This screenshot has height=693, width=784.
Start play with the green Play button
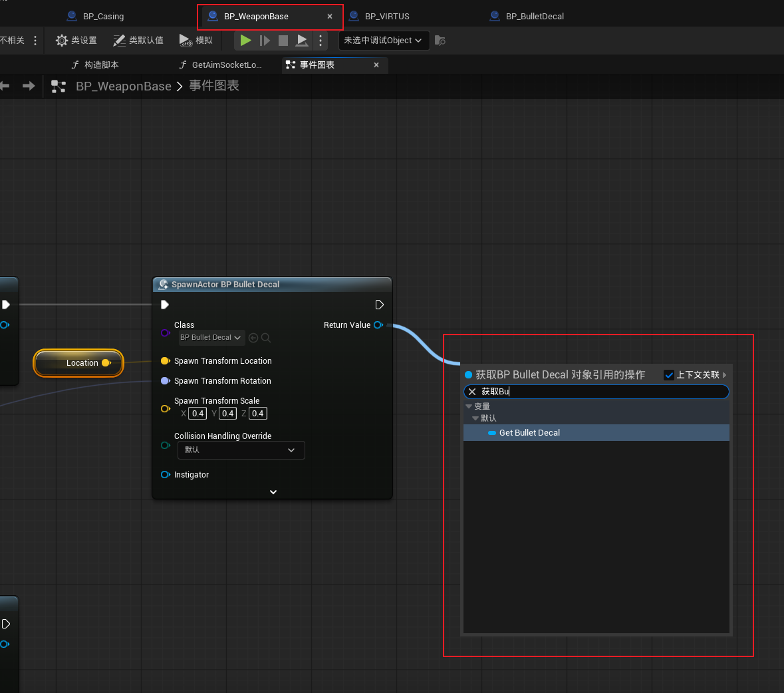tap(245, 40)
